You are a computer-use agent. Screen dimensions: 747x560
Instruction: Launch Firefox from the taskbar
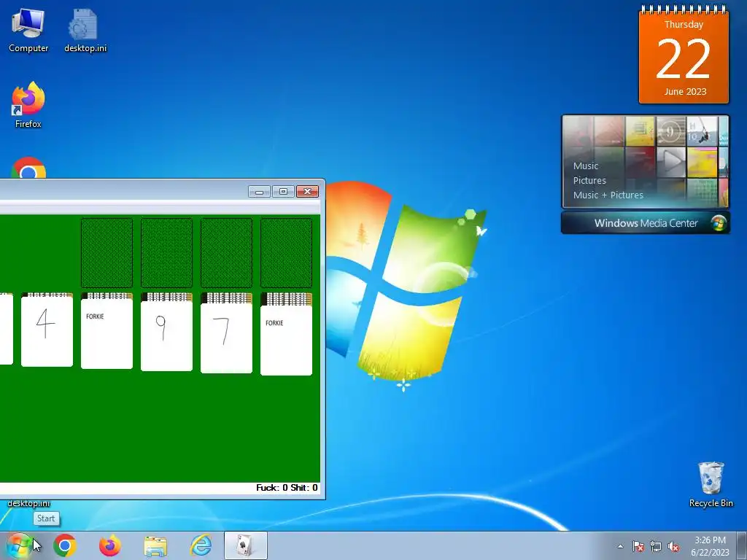(109, 545)
